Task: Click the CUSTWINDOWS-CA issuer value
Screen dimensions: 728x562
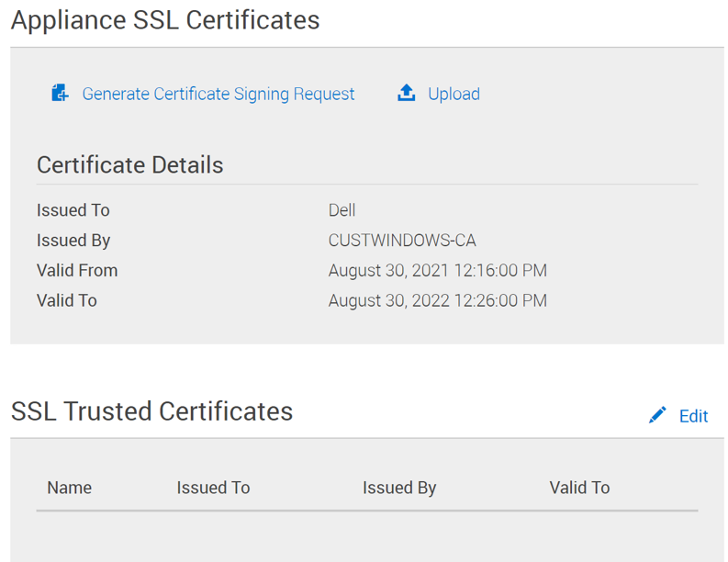Action: coord(402,241)
